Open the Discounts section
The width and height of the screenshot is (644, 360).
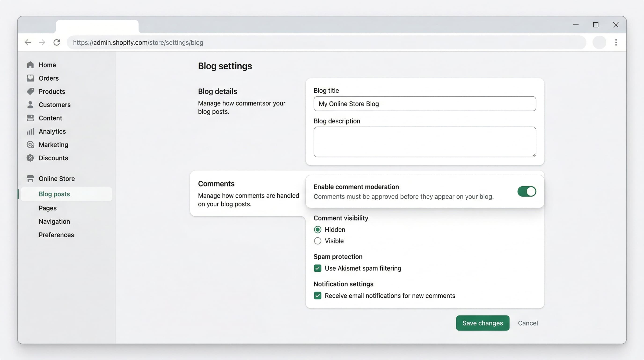coord(53,158)
